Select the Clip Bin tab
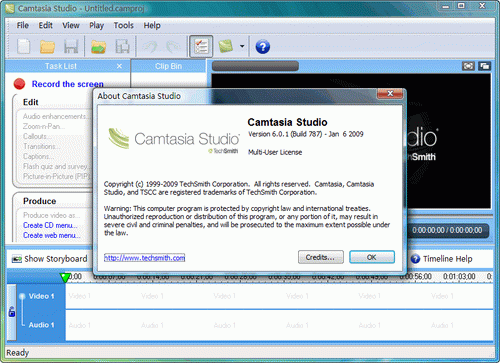 (x=168, y=66)
